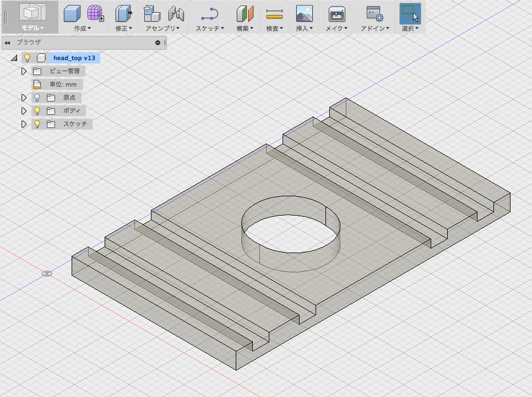Open the スケッチ dropdown menu
This screenshot has height=397, width=532.
pyautogui.click(x=210, y=29)
